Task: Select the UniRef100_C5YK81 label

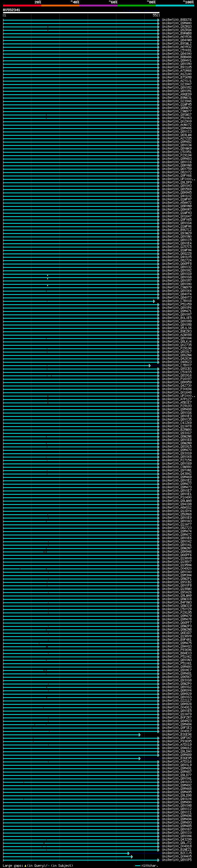Action: tap(177, 50)
